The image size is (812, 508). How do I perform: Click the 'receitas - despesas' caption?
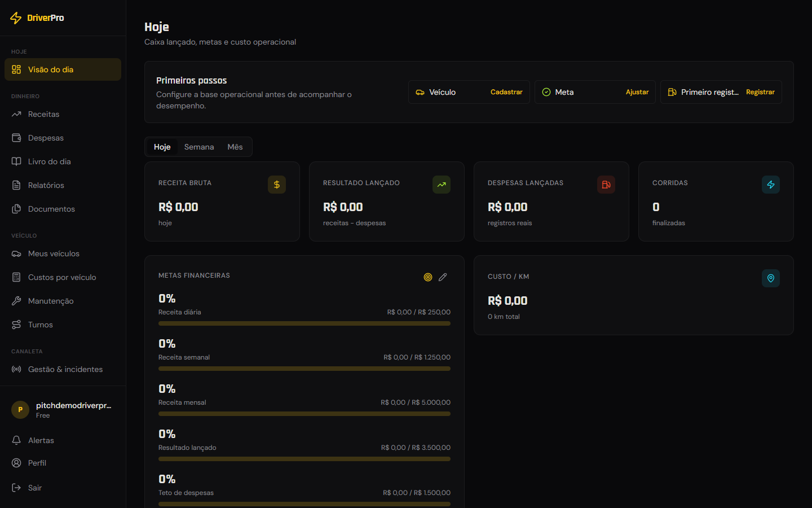[355, 223]
